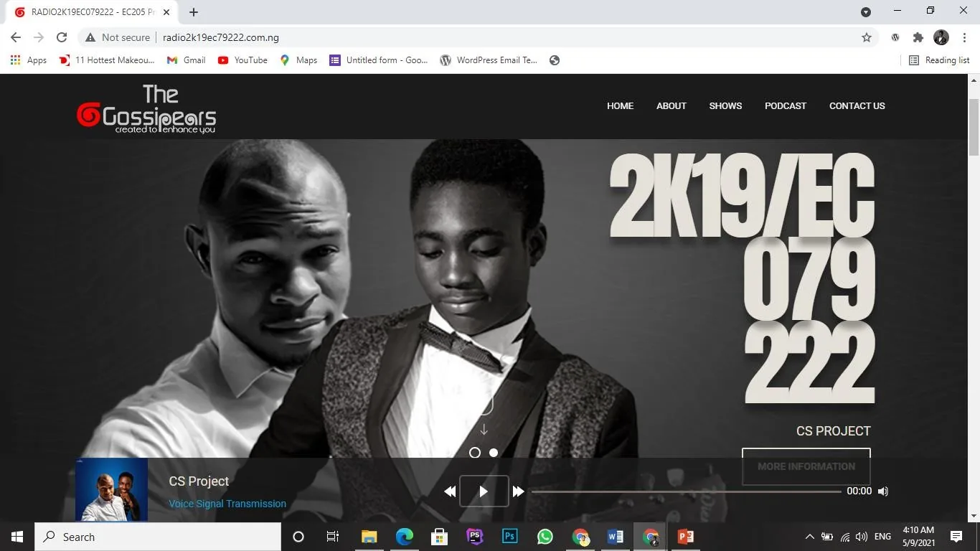Open the YouTube bookmark
Viewport: 980px width, 551px height.
click(242, 60)
